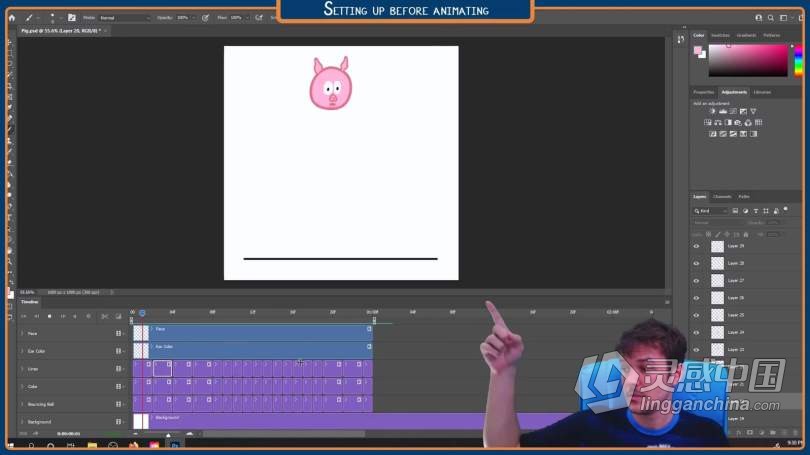Hide Layer 27 with its eye icon
The height and width of the screenshot is (455, 810).
coord(696,281)
